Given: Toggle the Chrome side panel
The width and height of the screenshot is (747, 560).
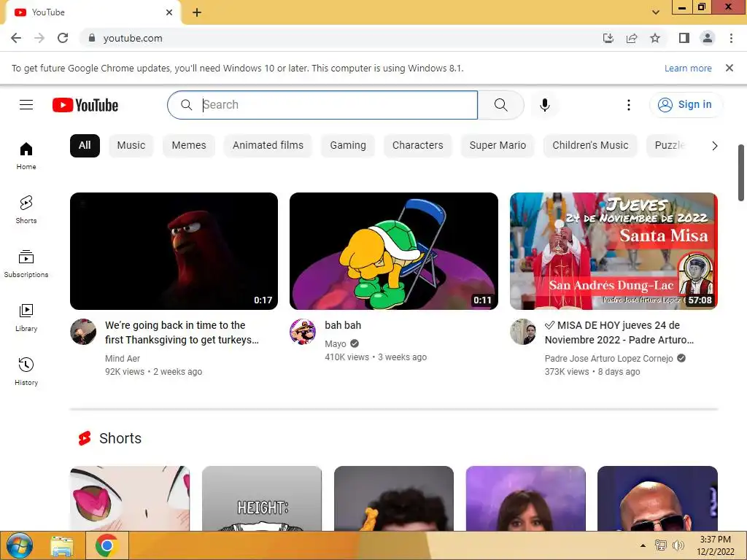Looking at the screenshot, I should click(x=684, y=38).
